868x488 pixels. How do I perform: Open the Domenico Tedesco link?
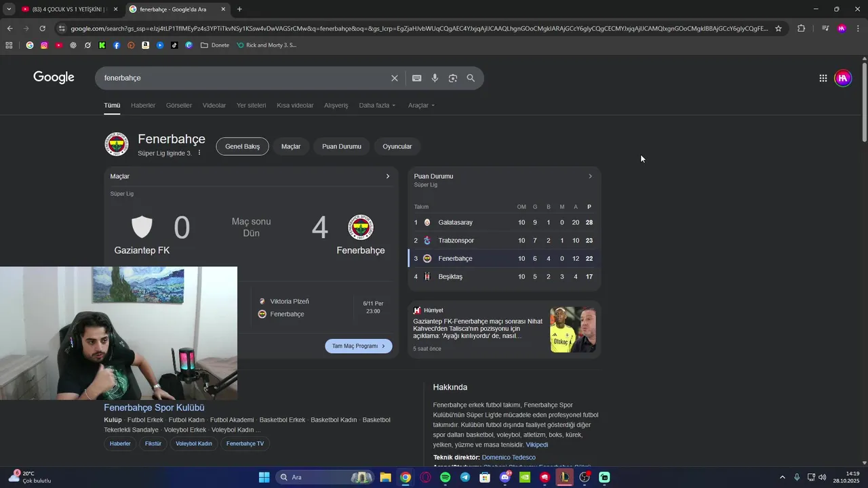click(509, 457)
